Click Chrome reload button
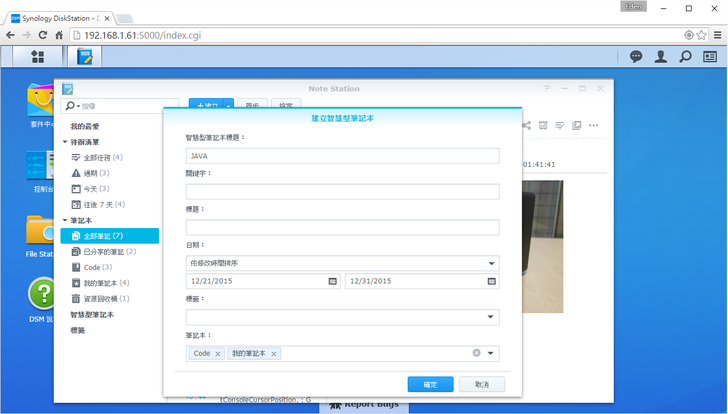Image resolution: width=728 pixels, height=414 pixels. (42, 35)
